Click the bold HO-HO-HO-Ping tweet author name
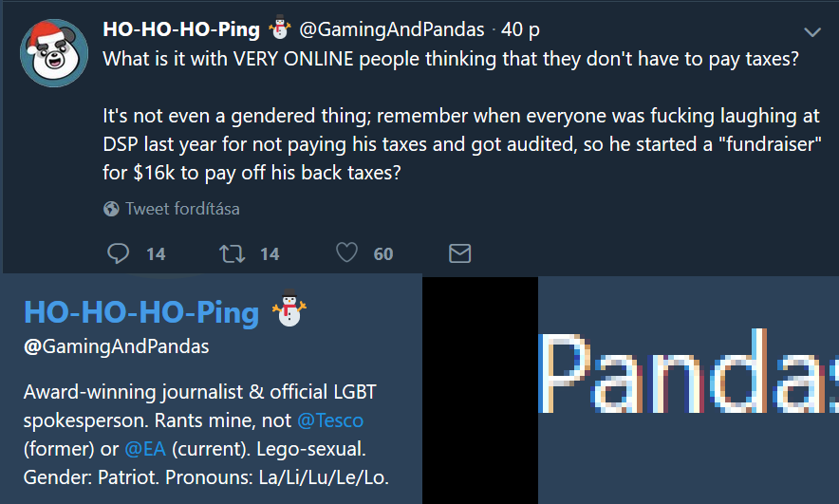The height and width of the screenshot is (504, 839). (x=181, y=29)
